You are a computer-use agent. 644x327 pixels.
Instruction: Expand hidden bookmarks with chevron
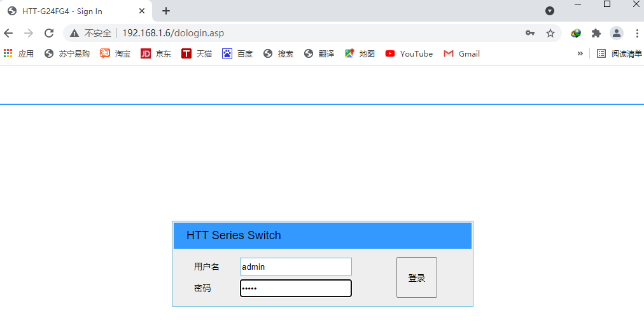point(580,54)
